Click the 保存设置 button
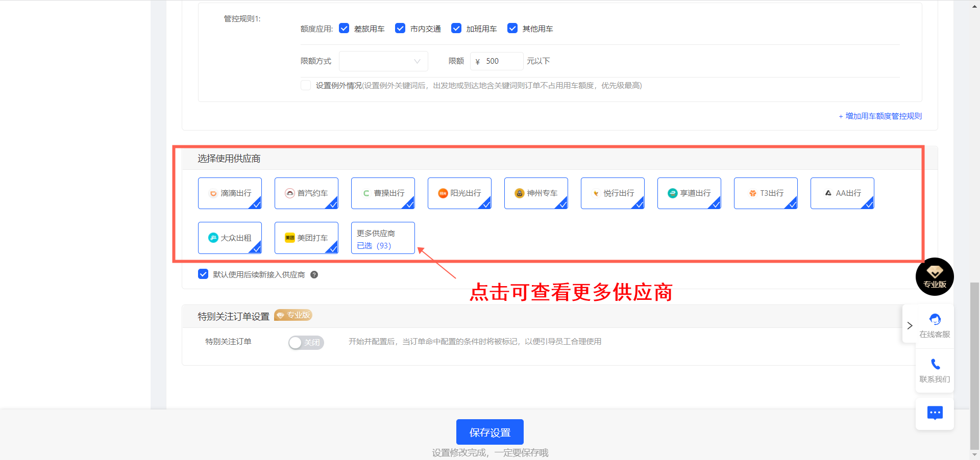 point(490,432)
